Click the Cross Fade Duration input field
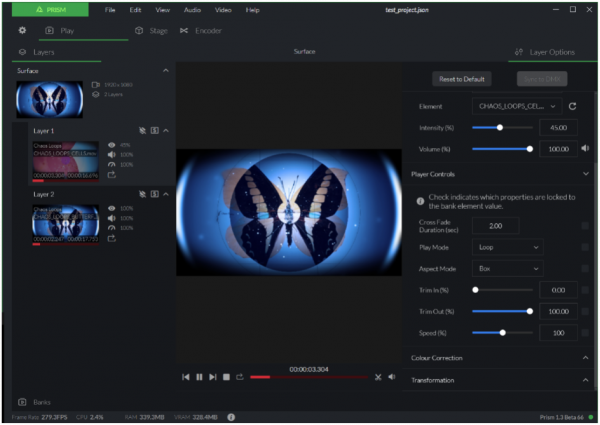Screen dimensions: 600x425 [x=496, y=226]
